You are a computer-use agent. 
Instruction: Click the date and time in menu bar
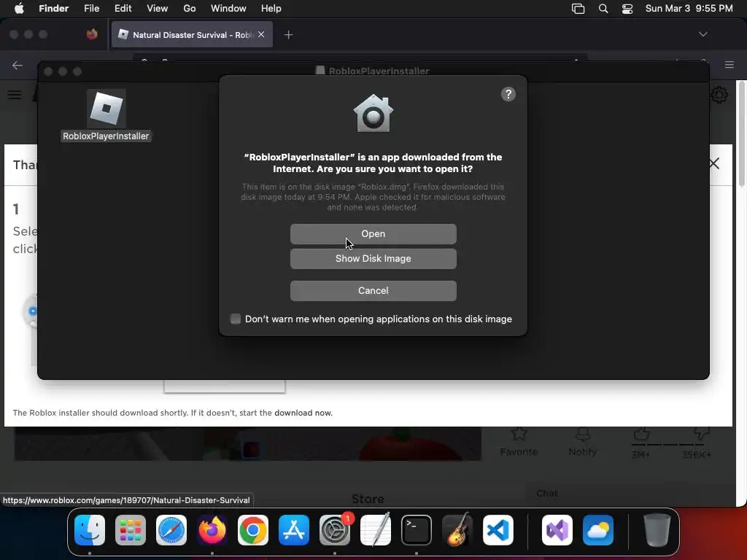click(689, 9)
